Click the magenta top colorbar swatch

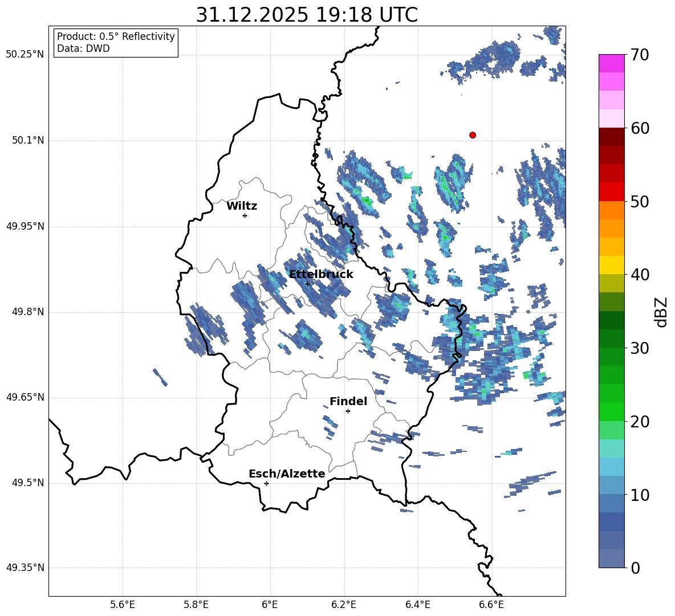tap(611, 64)
